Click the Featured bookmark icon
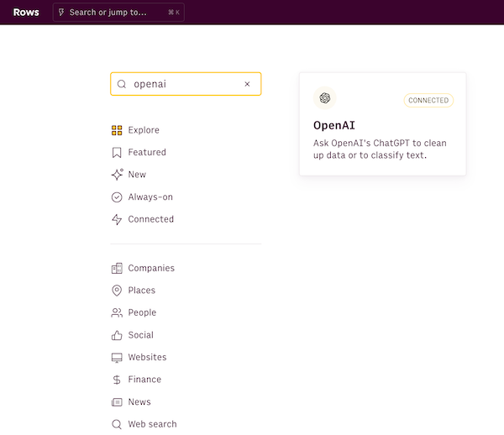The image size is (504, 435). 117,152
